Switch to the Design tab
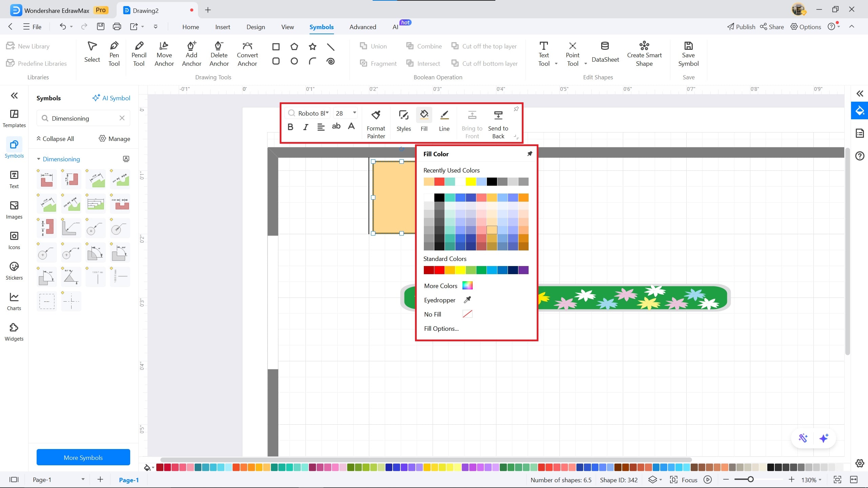Screen dimensions: 868x488 [x=256, y=27]
